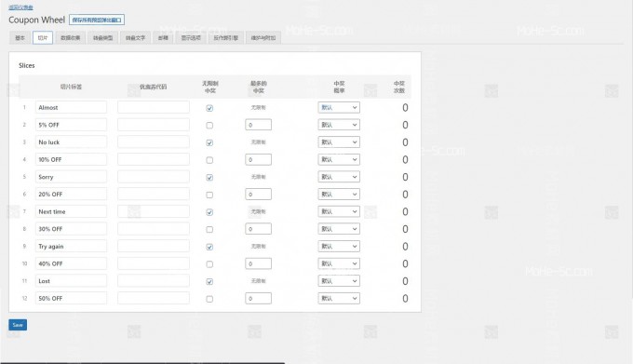Enable unlimited wins for 30% OFF row
This screenshot has height=364, width=633.
209,230
